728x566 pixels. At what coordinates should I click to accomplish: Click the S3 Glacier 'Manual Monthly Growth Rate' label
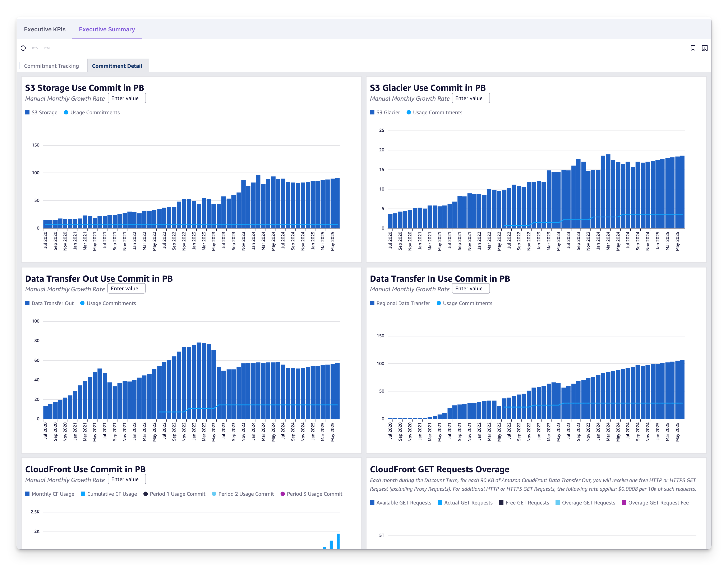[x=410, y=98]
